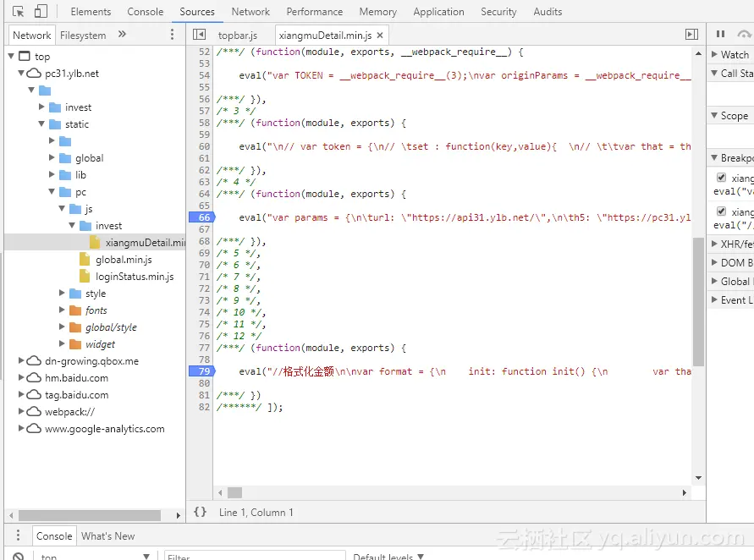Viewport: 754px width, 560px height.
Task: Switch to the Console panel tab
Action: click(x=146, y=12)
